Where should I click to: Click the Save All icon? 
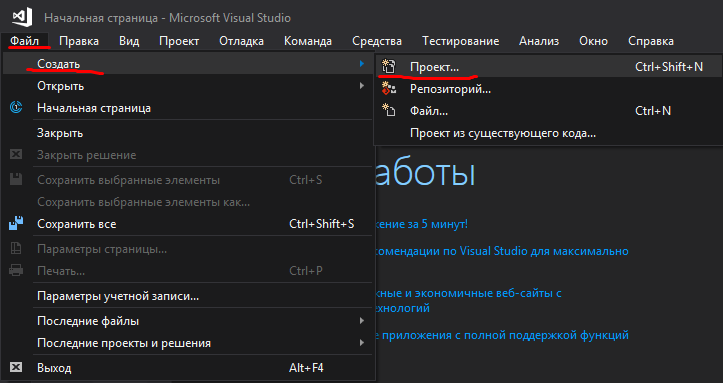16,224
